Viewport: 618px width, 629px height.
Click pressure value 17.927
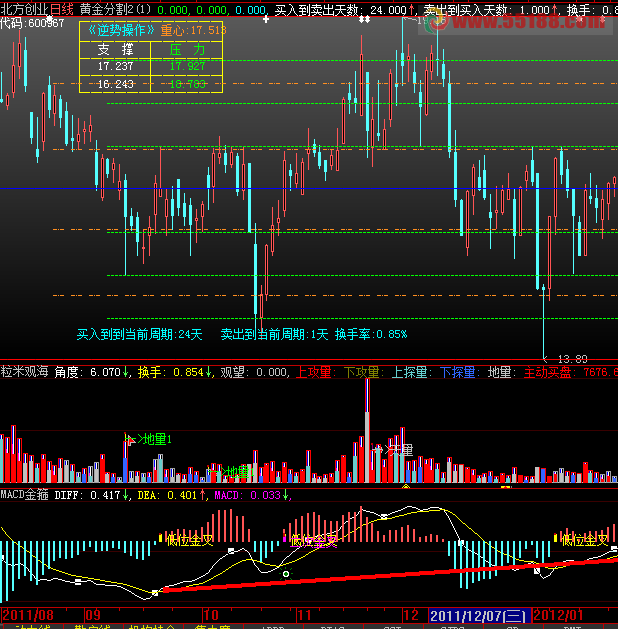coord(187,66)
